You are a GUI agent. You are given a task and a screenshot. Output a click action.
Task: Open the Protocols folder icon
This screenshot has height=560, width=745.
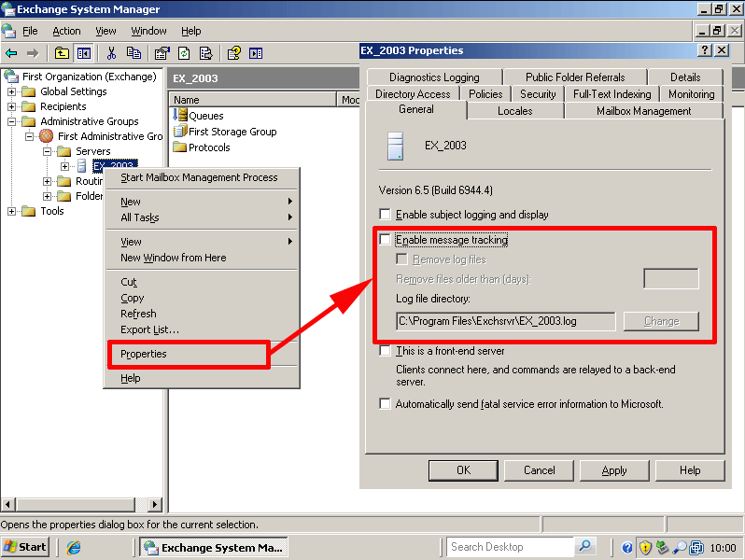[x=179, y=147]
